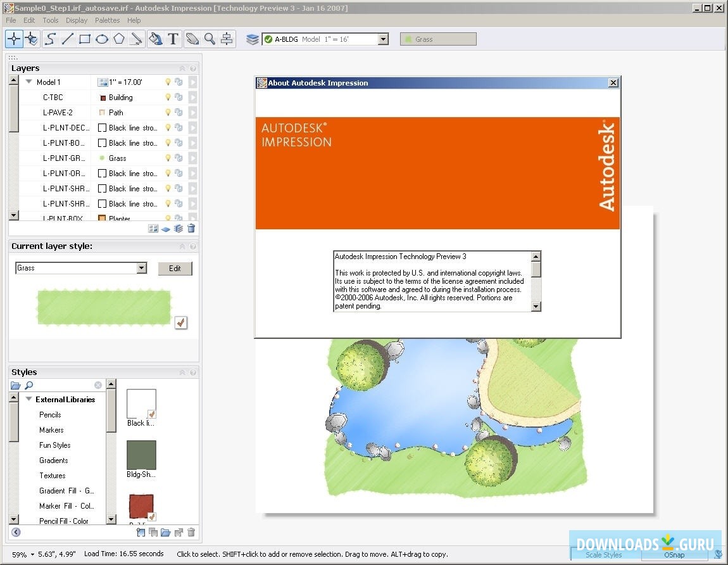Image resolution: width=728 pixels, height=565 pixels.
Task: Pick the Select-by-layer tool in the toolbar
Action: 32,39
